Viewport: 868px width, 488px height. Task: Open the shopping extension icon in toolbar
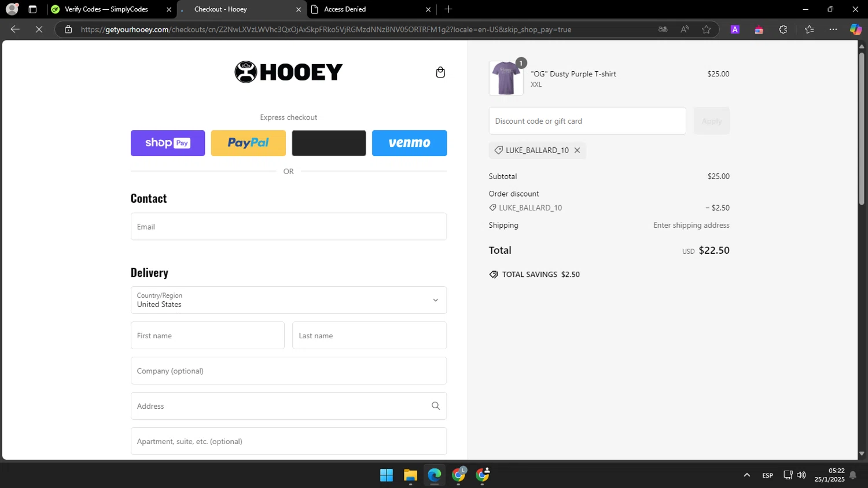point(759,29)
